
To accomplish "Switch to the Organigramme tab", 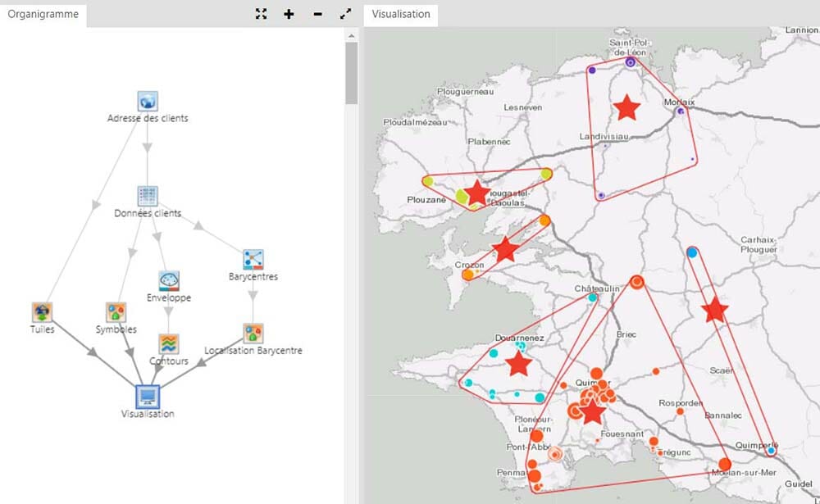I will point(43,14).
